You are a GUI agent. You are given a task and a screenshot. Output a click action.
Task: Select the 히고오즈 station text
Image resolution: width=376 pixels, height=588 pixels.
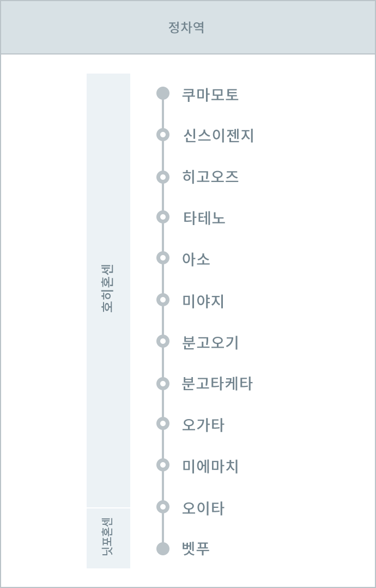tap(210, 177)
